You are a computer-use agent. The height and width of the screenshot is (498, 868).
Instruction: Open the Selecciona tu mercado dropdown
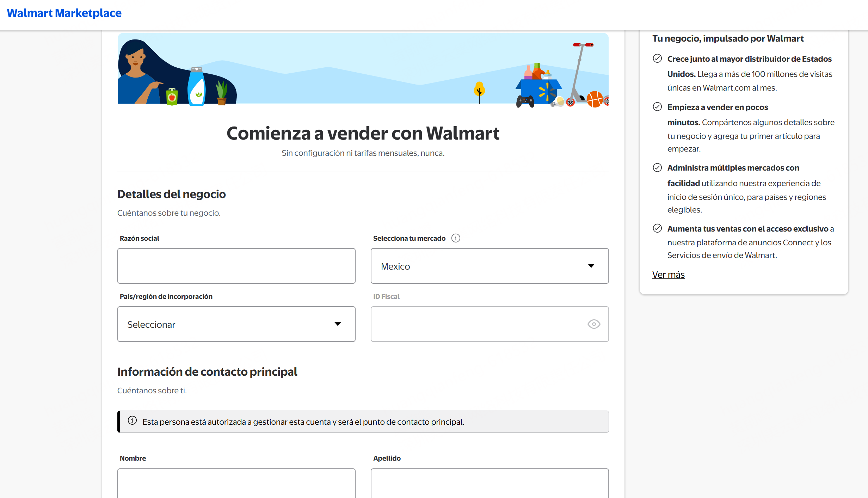tap(490, 266)
